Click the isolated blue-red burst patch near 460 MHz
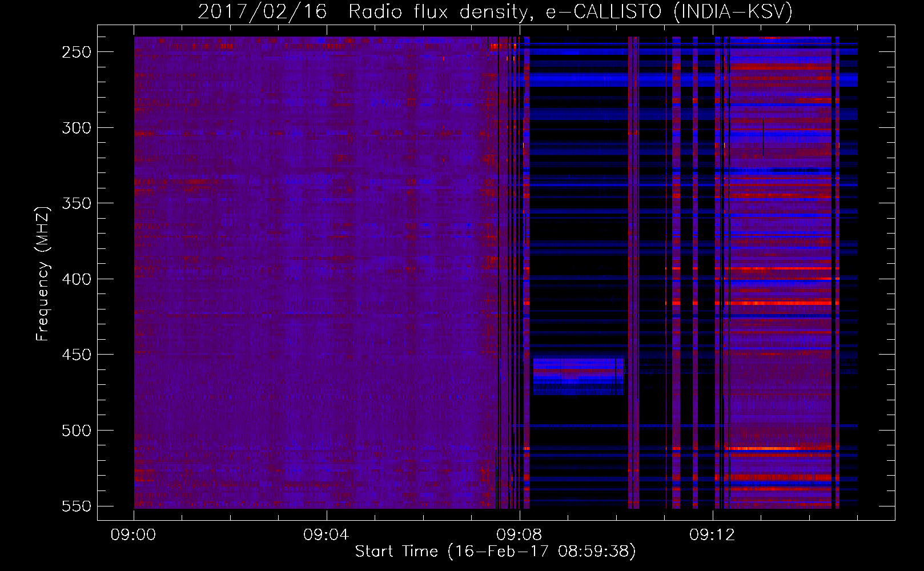This screenshot has width=924, height=571. point(578,376)
